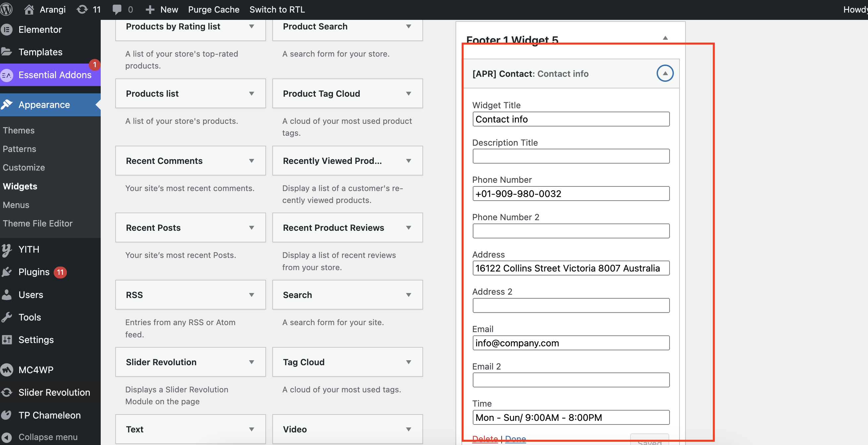
Task: Click the Templates folder icon
Action: click(x=7, y=52)
